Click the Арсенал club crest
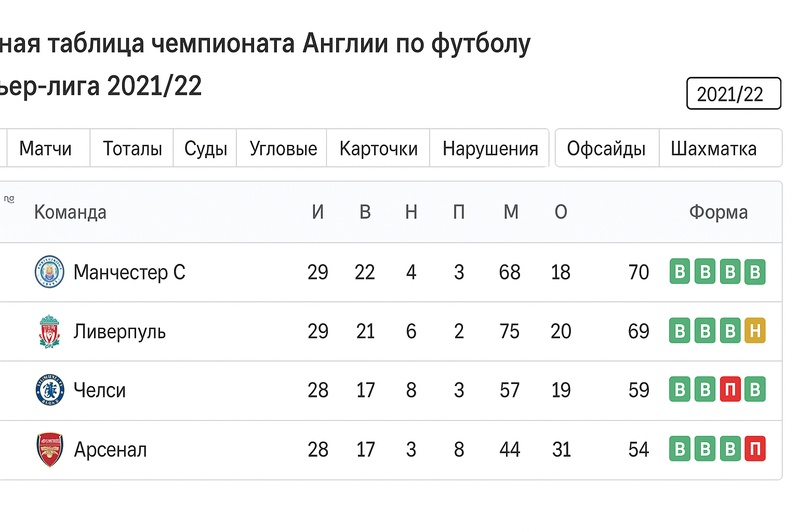Screen dimensions: 798x532 (x=49, y=449)
